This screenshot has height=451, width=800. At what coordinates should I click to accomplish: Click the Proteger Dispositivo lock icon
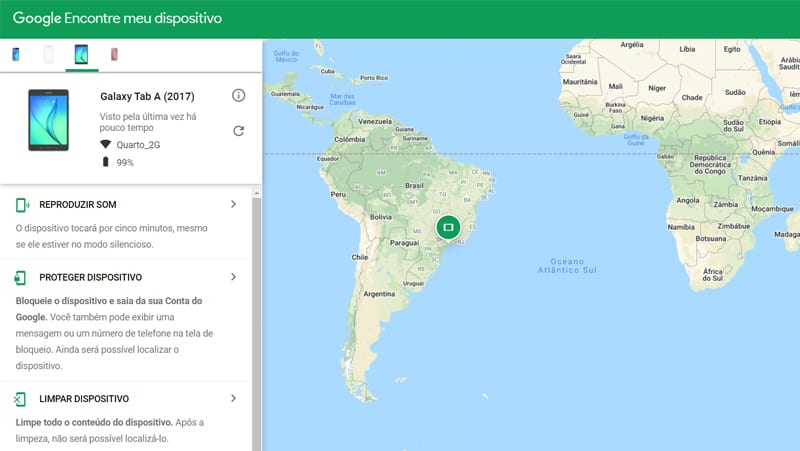pos(20,278)
